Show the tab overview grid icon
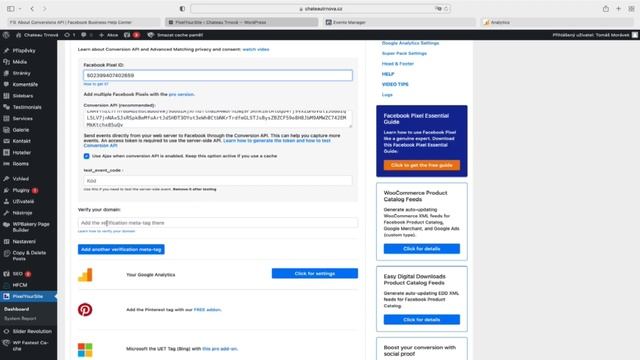This screenshot has height=360, width=640. tap(631, 9)
